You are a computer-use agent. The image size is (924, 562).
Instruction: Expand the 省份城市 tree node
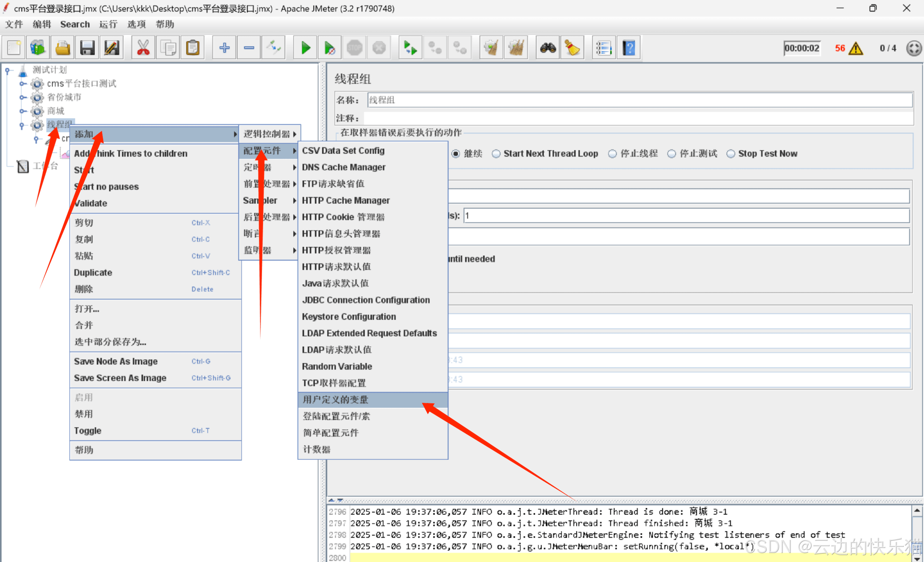[22, 97]
